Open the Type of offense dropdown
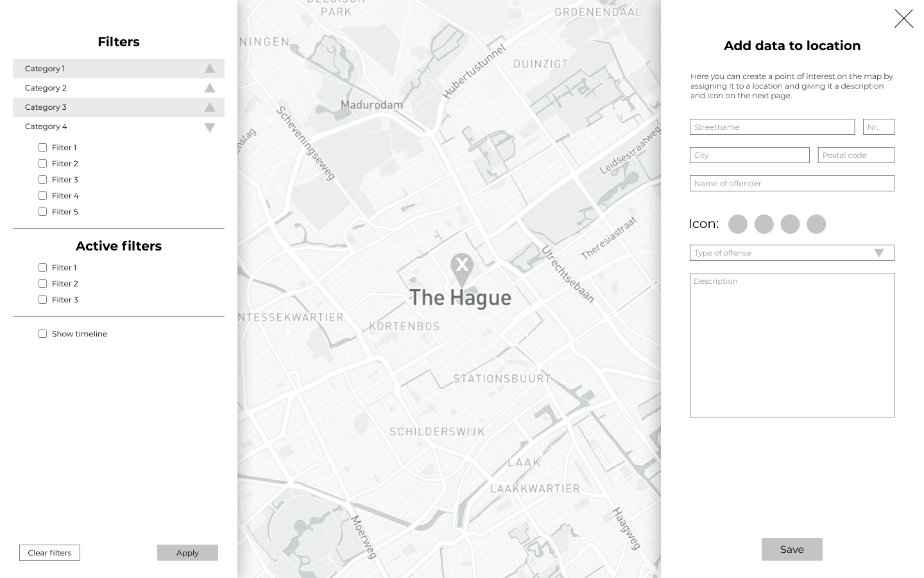 879,252
